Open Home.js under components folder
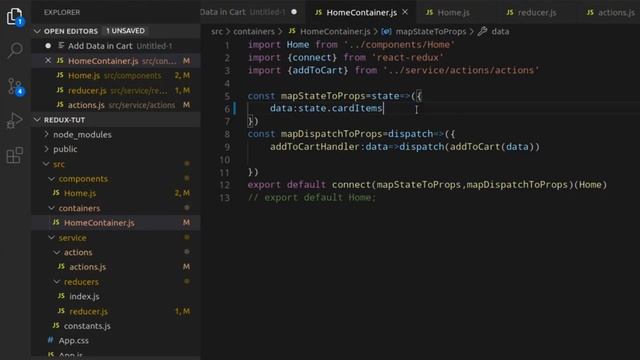This screenshot has height=360, width=640. pos(116,193)
